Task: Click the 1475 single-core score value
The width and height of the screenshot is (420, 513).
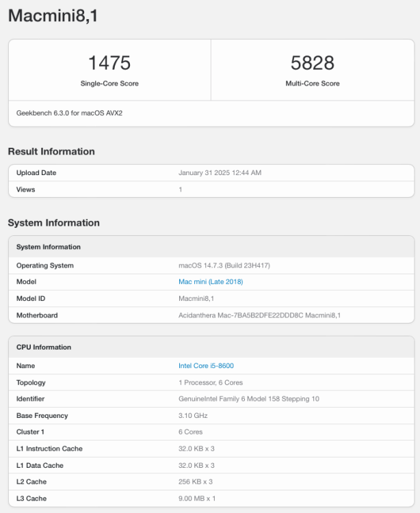Action: click(x=109, y=63)
